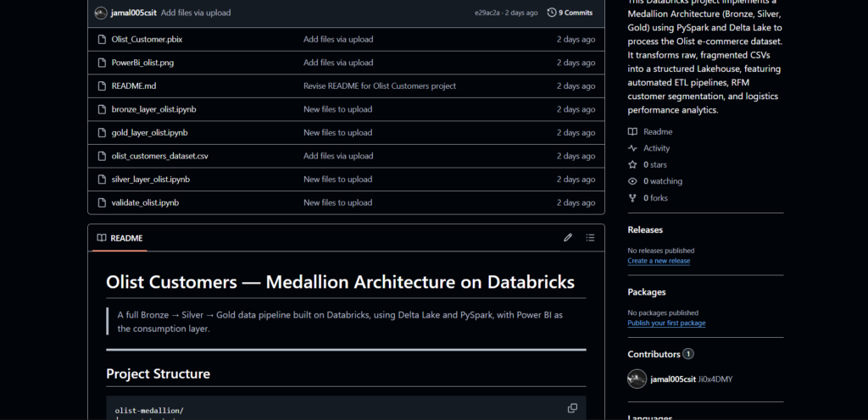
Task: Click 2 days ago in README.md row
Action: click(x=576, y=86)
